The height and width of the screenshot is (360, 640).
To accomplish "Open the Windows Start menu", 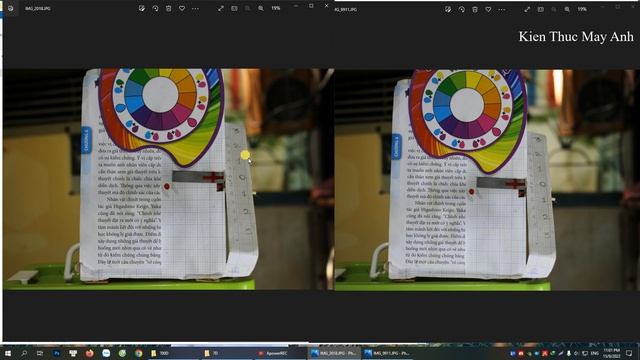I will [7, 353].
